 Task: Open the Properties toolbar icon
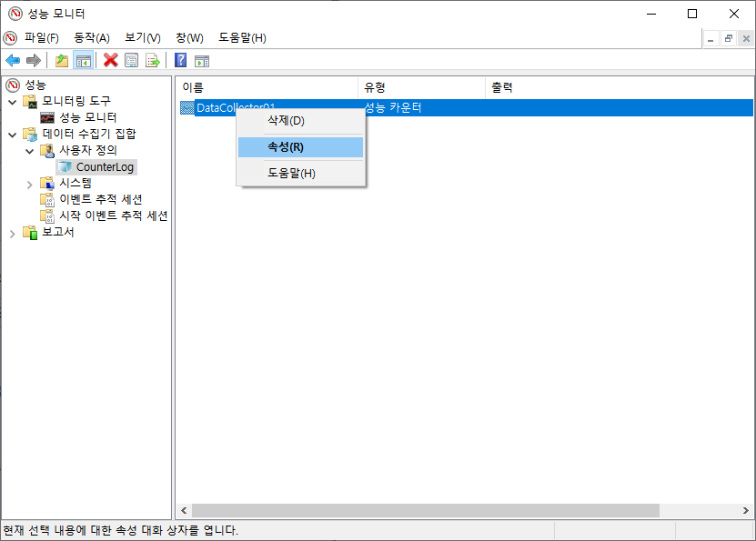[131, 61]
